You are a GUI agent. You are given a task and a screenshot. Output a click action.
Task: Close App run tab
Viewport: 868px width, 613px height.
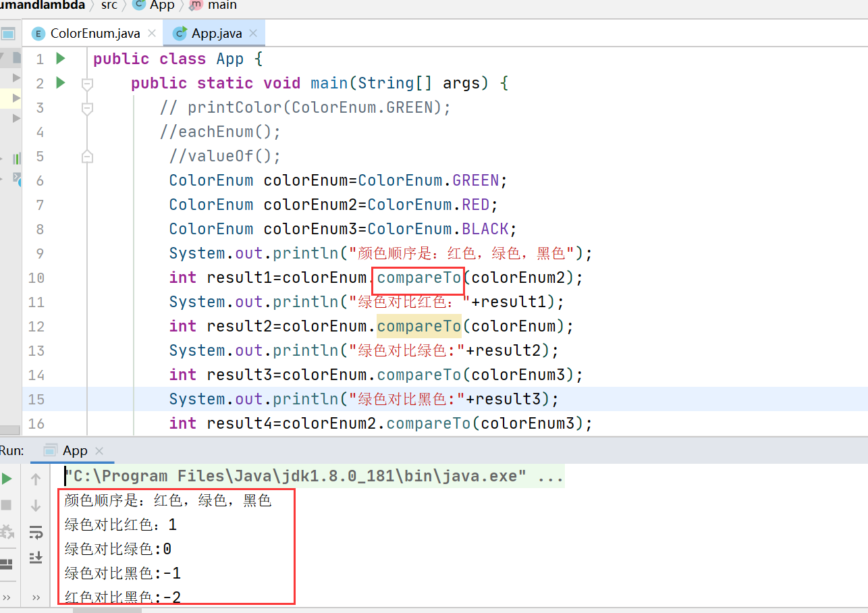[x=99, y=451]
